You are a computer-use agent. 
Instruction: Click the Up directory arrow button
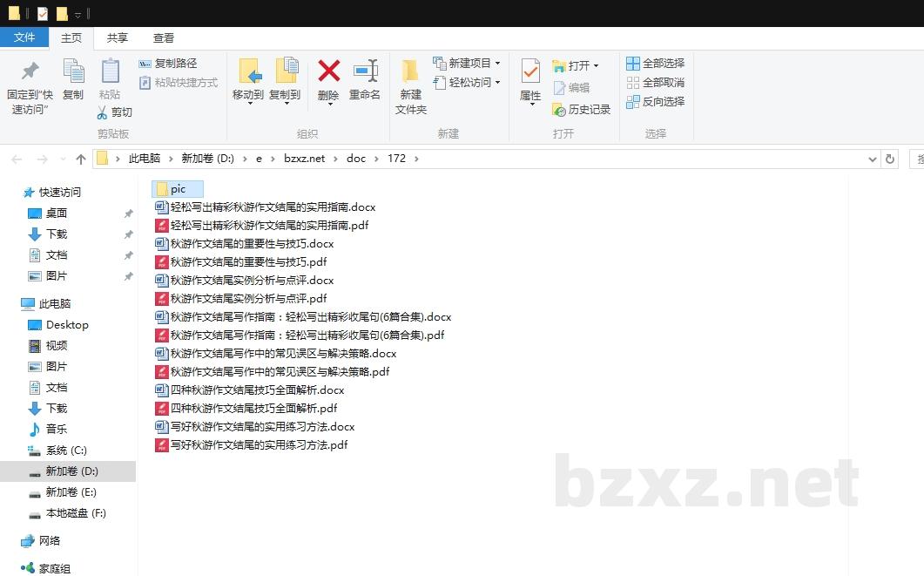coord(81,159)
